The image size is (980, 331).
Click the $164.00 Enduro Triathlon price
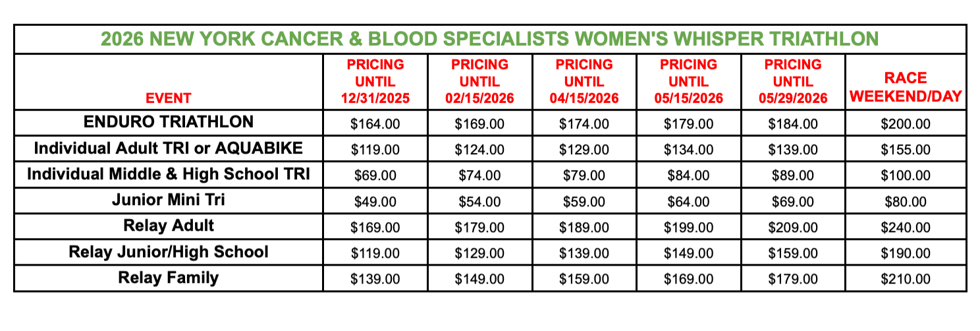[375, 123]
